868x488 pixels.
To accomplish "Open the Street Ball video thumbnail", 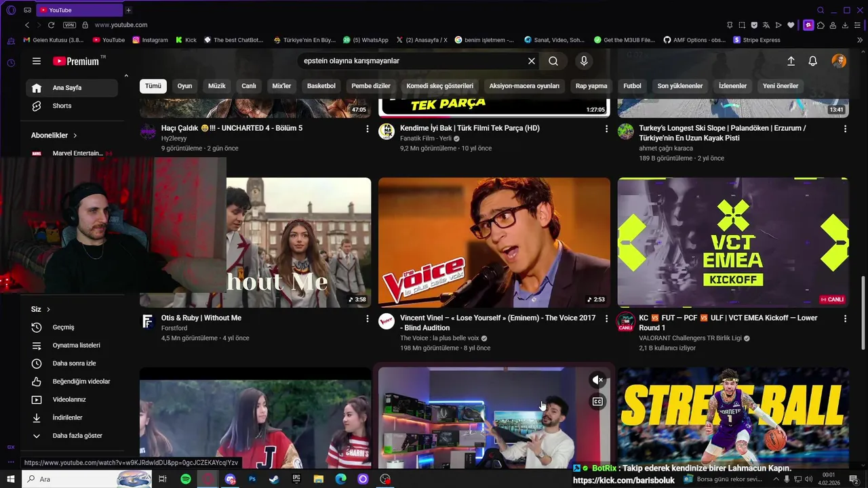I will pyautogui.click(x=733, y=417).
